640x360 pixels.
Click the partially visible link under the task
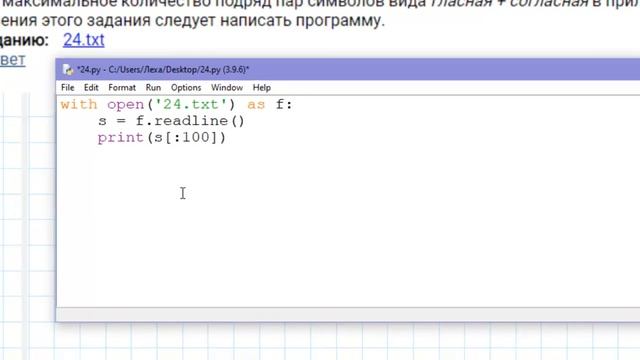coord(13,60)
